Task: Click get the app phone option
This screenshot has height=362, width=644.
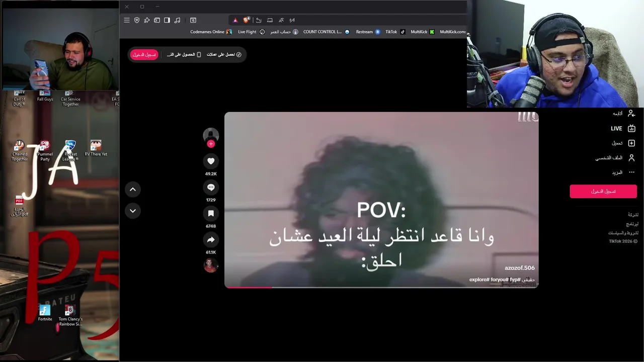Action: [x=184, y=54]
